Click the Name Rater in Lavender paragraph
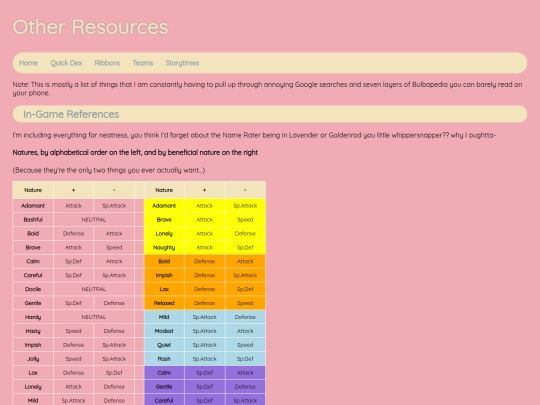Image resolution: width=540 pixels, height=405 pixels. (x=254, y=135)
